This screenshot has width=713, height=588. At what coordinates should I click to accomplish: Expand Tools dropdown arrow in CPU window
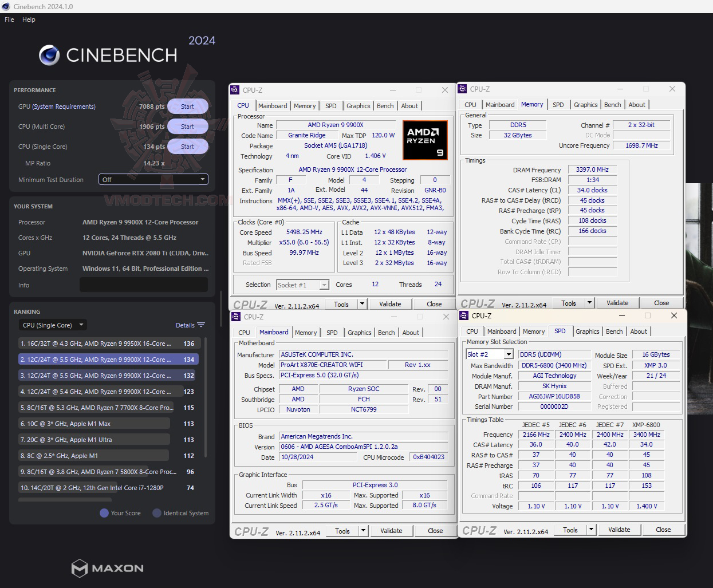point(362,304)
